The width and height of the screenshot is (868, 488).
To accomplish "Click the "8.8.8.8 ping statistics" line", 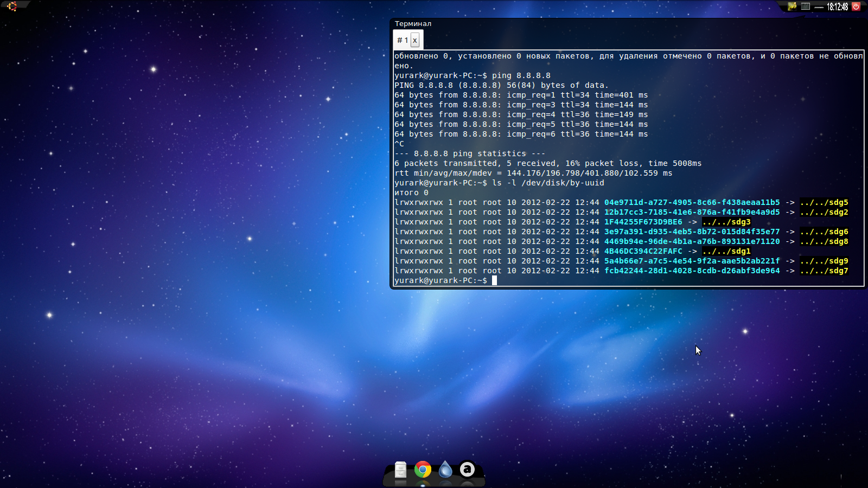I will [469, 153].
